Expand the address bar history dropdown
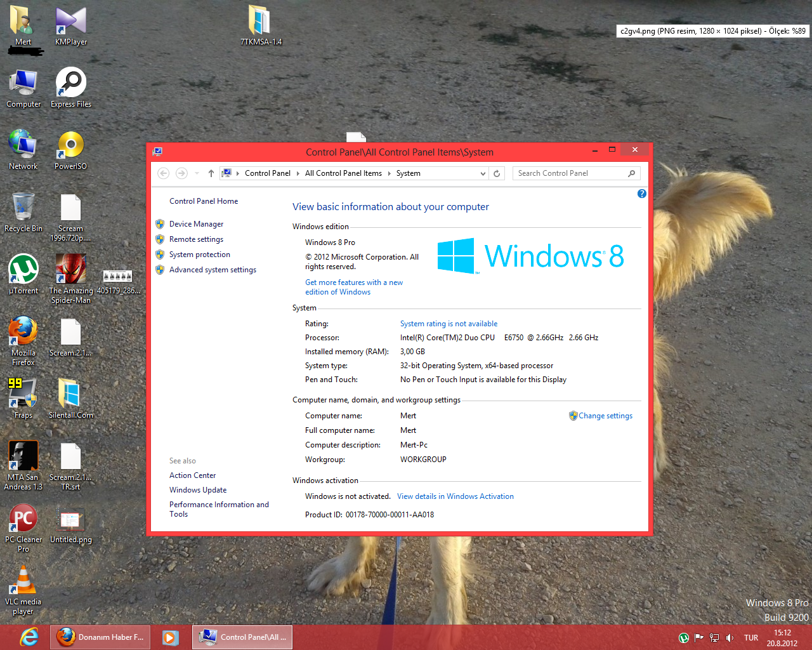Screen dimensions: 812x650 point(483,173)
